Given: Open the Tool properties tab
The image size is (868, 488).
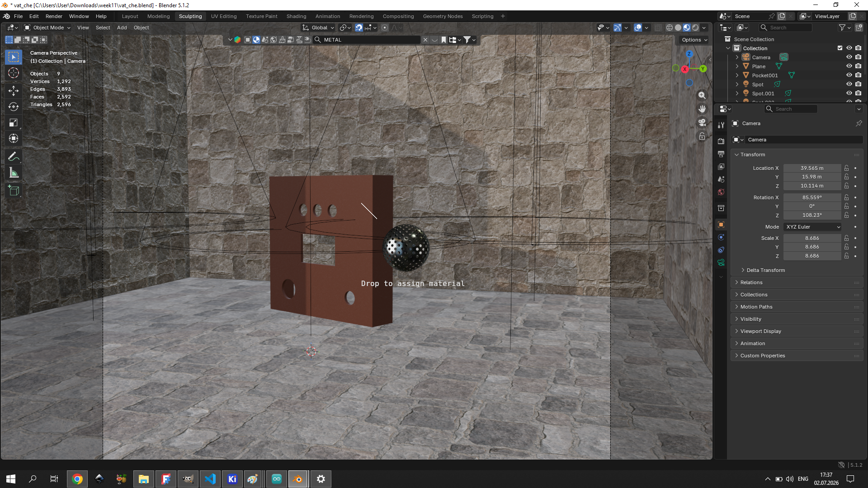Looking at the screenshot, I should pos(721,125).
